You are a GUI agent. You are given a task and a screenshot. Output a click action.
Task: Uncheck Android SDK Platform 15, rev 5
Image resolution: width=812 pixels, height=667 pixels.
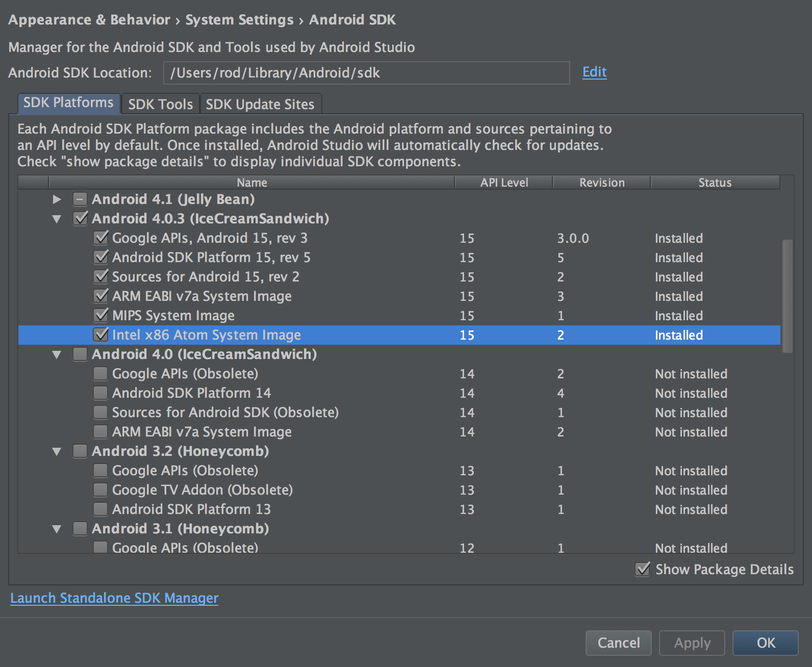pos(101,257)
